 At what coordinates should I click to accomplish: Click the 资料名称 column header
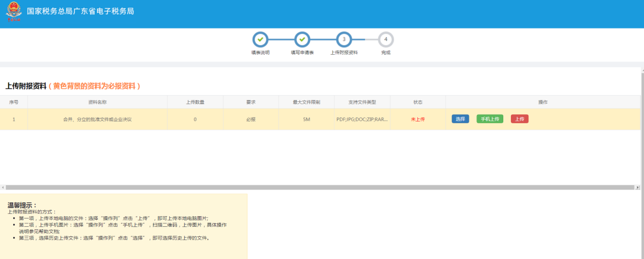click(x=97, y=102)
